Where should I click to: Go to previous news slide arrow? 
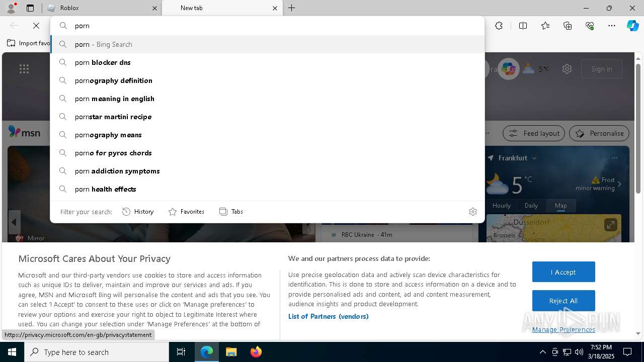(14, 222)
